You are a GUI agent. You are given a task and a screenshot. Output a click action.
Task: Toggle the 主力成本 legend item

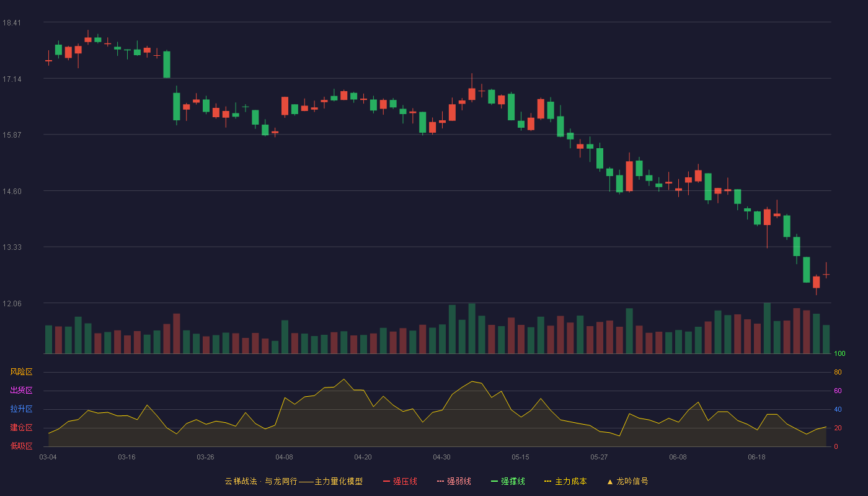coord(565,481)
